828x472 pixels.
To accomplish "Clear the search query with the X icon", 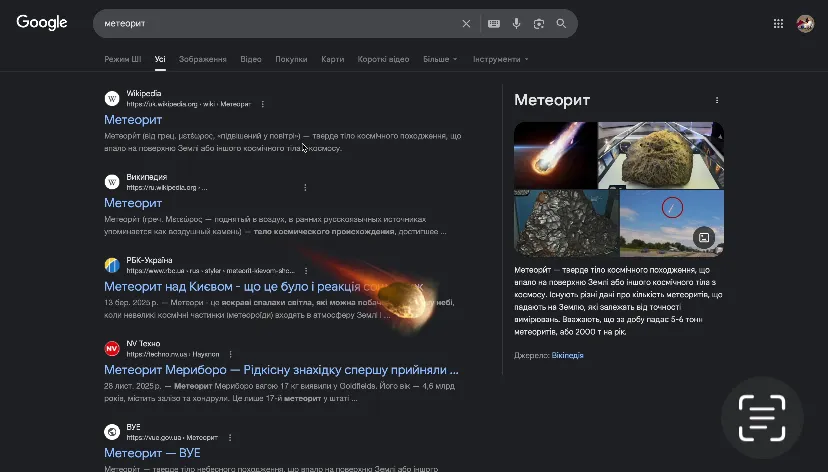I will (466, 24).
